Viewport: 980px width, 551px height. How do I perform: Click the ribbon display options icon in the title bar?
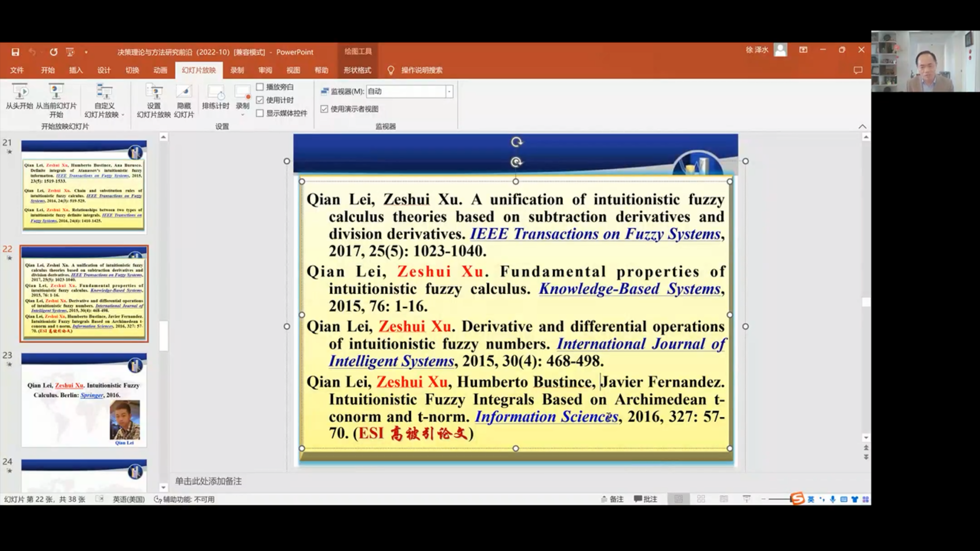pyautogui.click(x=803, y=50)
